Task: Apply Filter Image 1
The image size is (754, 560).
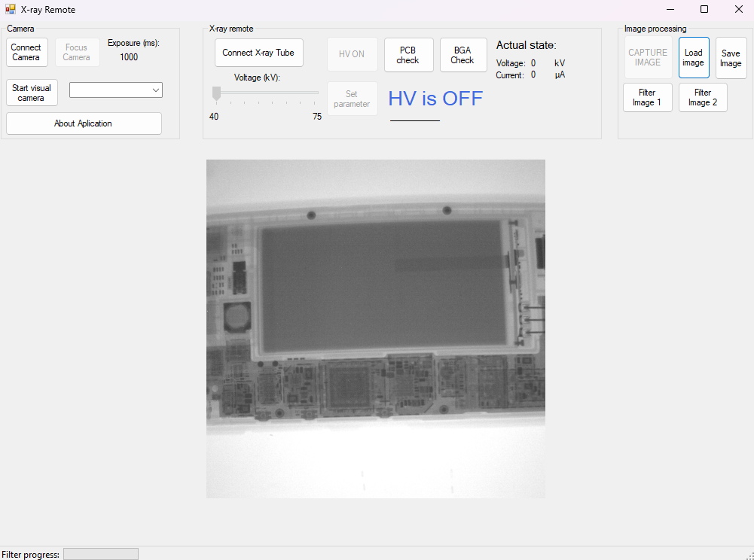Action: coord(647,98)
